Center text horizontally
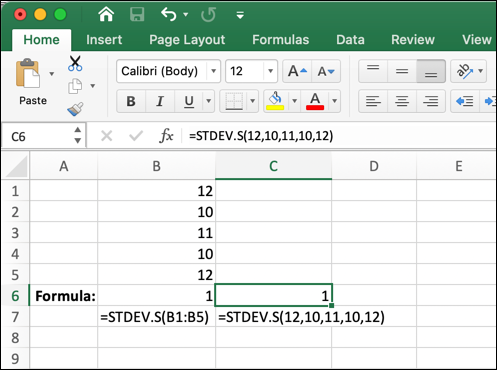The image size is (497, 370). [x=402, y=101]
